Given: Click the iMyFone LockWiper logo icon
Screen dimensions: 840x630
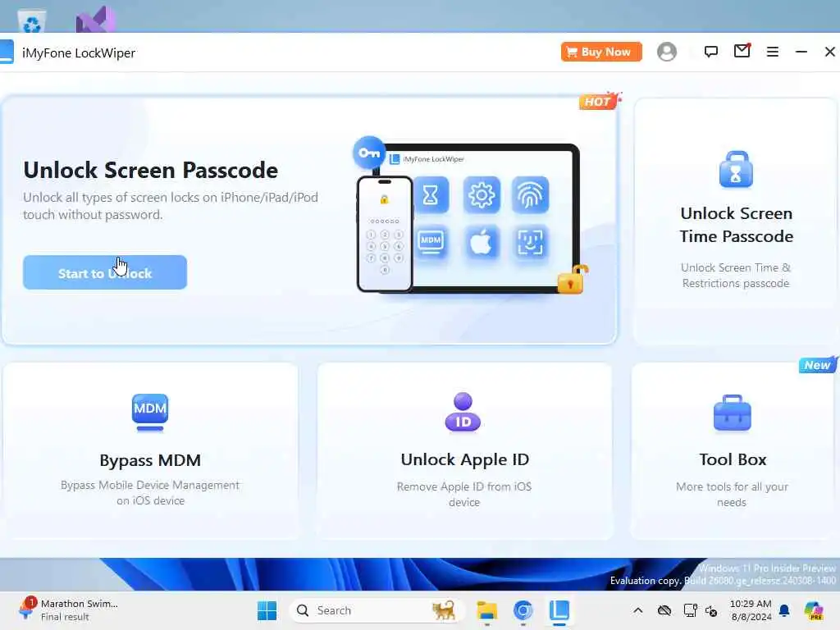Looking at the screenshot, I should [x=7, y=52].
